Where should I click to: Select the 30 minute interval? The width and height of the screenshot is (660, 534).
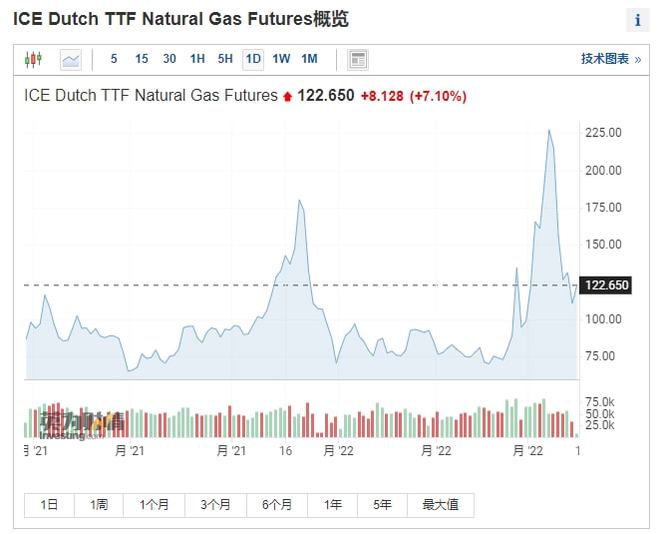[169, 59]
